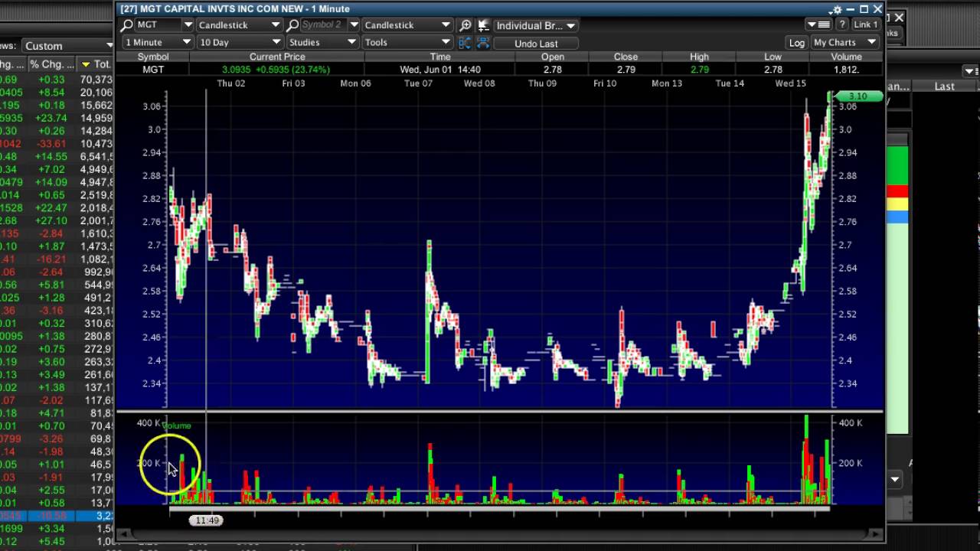Click the High column header

[x=699, y=57]
